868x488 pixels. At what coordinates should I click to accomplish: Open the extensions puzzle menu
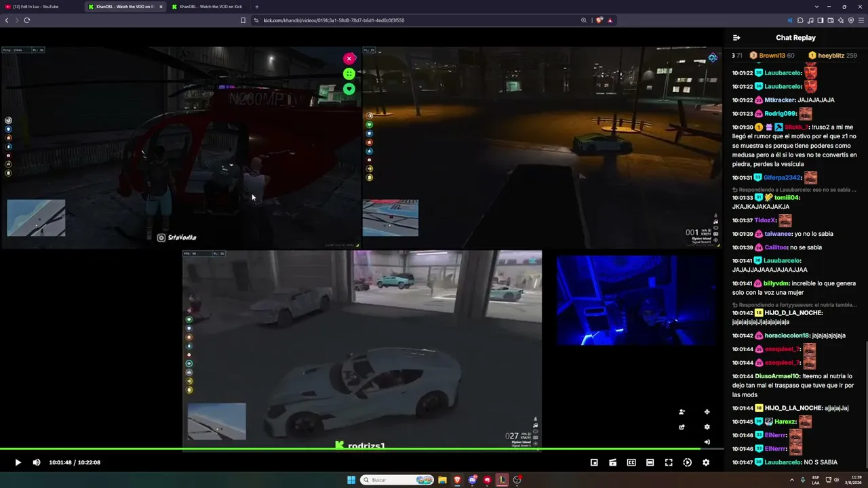[x=800, y=20]
